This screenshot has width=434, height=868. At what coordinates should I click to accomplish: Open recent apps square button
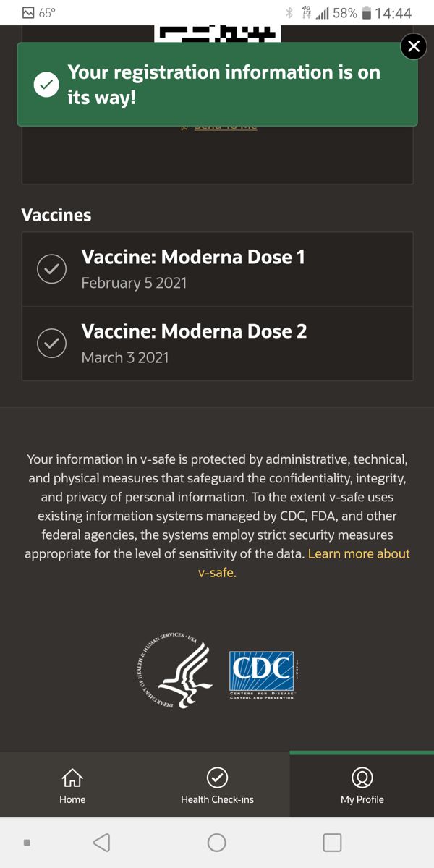[x=332, y=842]
